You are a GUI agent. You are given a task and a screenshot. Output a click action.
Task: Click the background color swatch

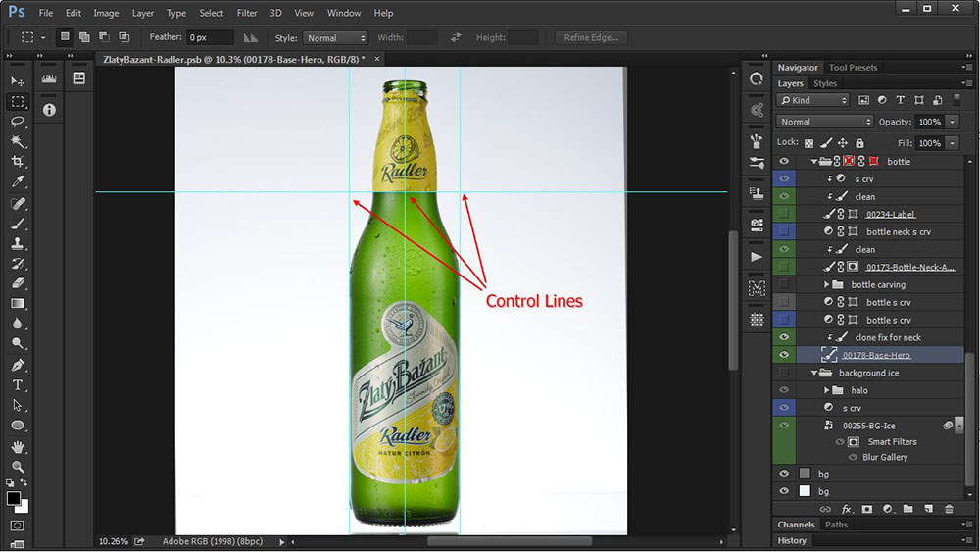[24, 506]
